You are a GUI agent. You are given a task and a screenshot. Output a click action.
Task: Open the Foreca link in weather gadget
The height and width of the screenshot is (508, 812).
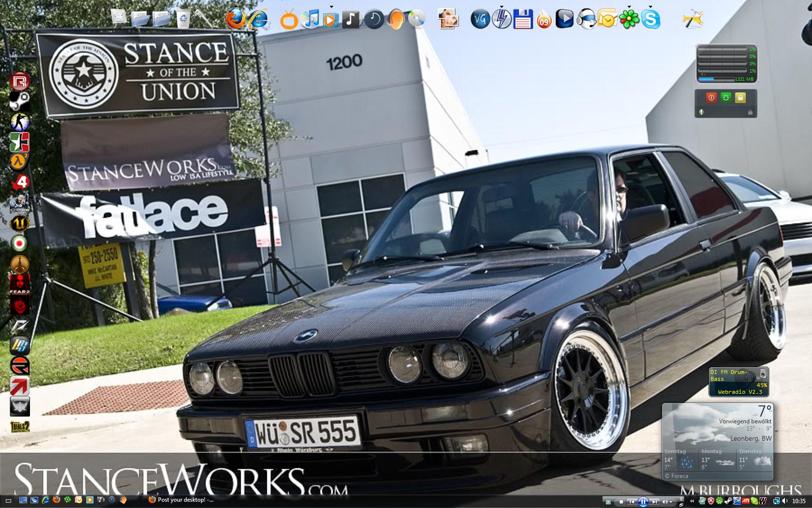click(x=676, y=476)
